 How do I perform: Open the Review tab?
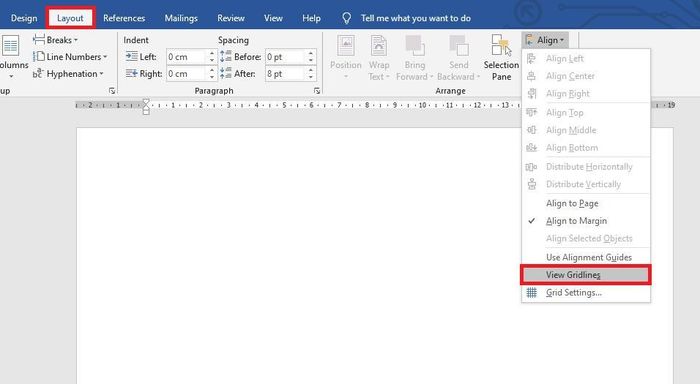click(231, 18)
